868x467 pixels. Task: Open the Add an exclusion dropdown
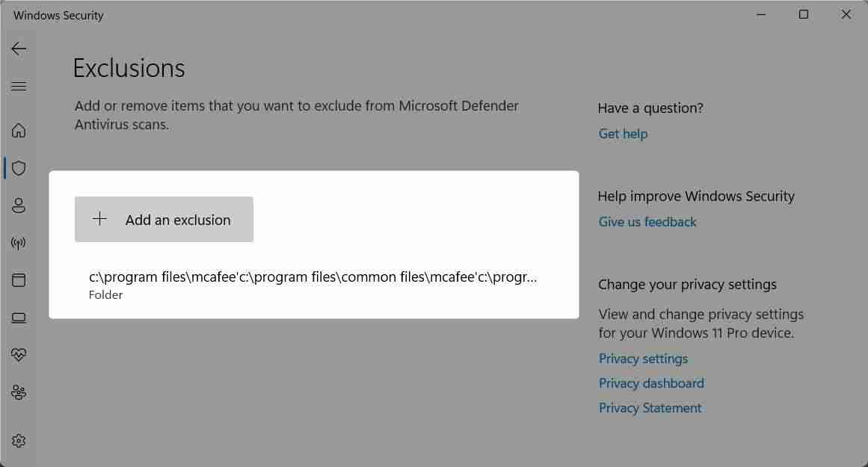[164, 219]
